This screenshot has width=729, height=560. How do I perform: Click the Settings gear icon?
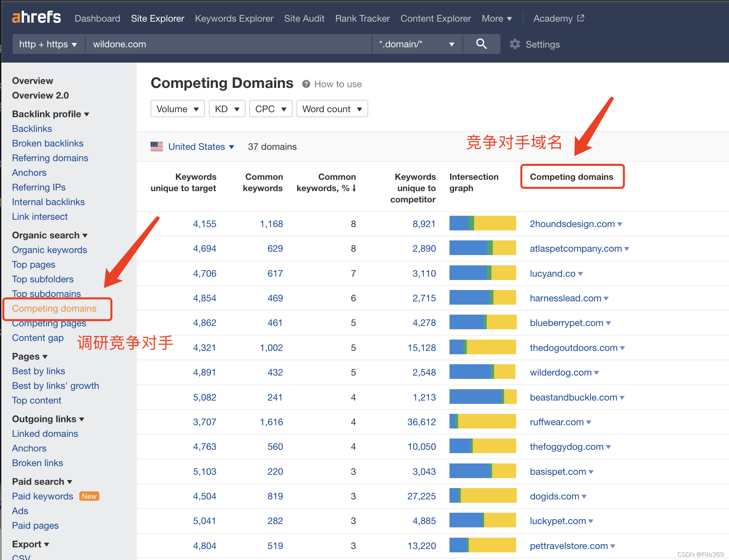514,44
